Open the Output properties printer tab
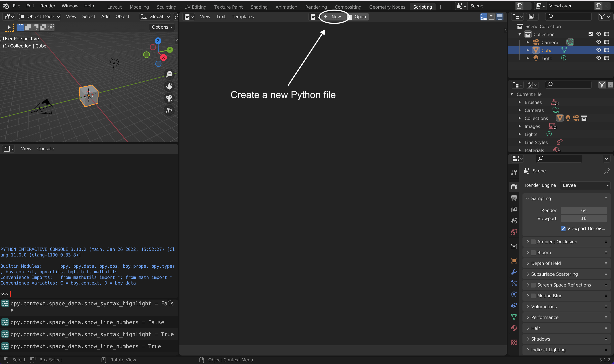 [x=514, y=198]
